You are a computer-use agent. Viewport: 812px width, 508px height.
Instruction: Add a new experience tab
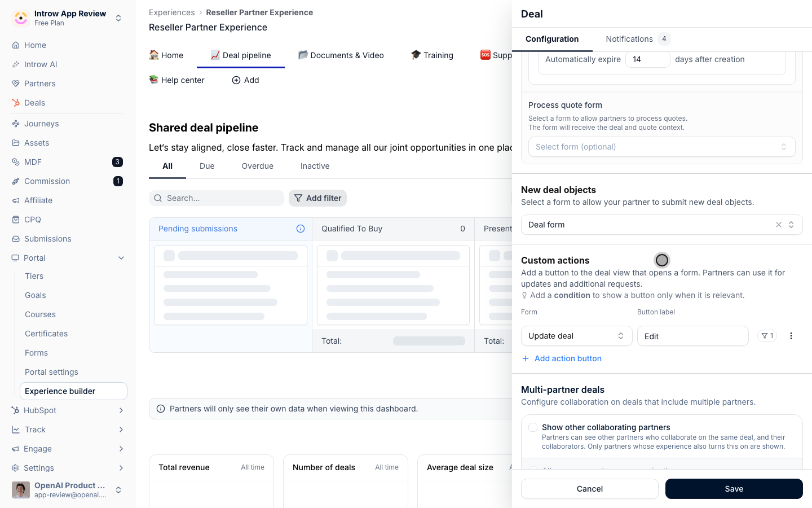tap(245, 80)
